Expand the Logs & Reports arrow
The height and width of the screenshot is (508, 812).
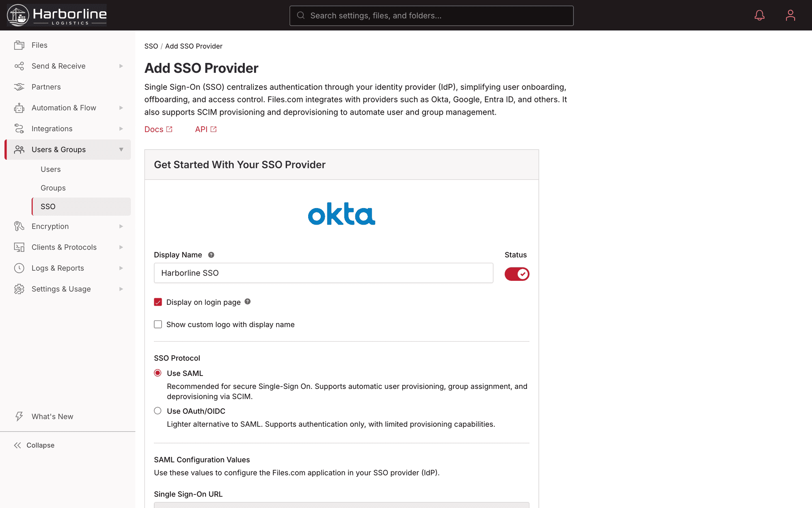click(x=121, y=268)
